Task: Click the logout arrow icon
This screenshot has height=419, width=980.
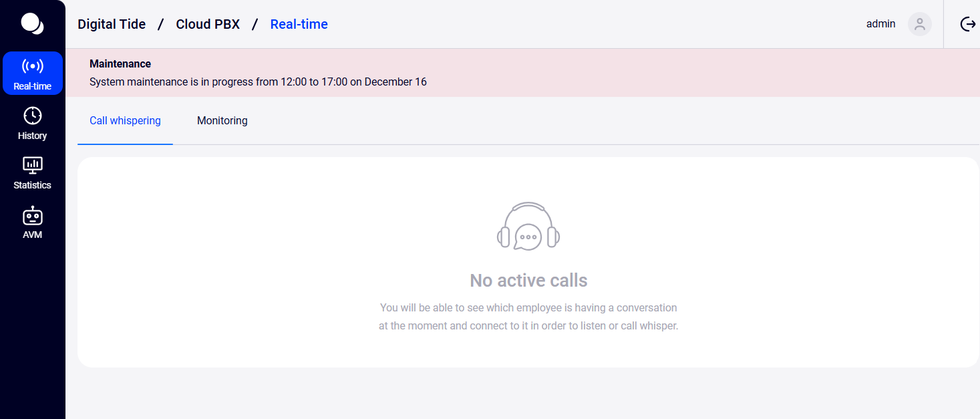Action: pyautogui.click(x=967, y=24)
